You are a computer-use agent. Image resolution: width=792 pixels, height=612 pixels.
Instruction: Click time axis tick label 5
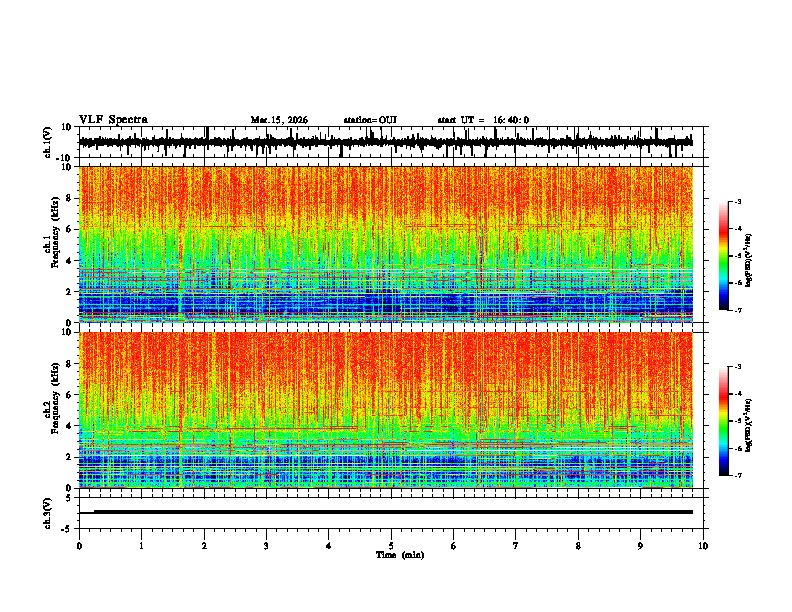click(x=391, y=546)
